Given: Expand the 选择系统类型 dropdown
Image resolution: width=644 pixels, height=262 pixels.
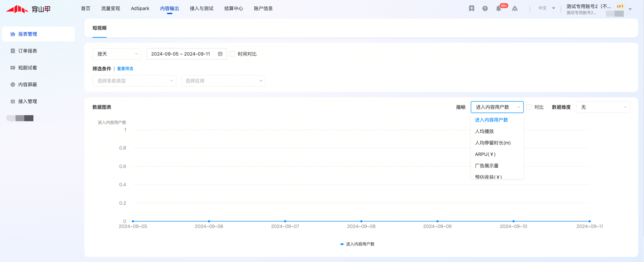Looking at the screenshot, I should click(134, 81).
